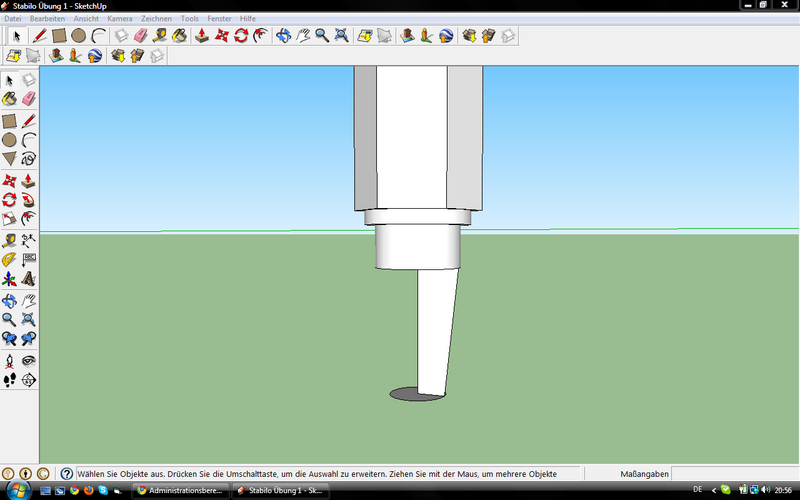Image resolution: width=800 pixels, height=500 pixels.
Task: Select the 3D Text tool in left toolbar
Action: (x=28, y=278)
